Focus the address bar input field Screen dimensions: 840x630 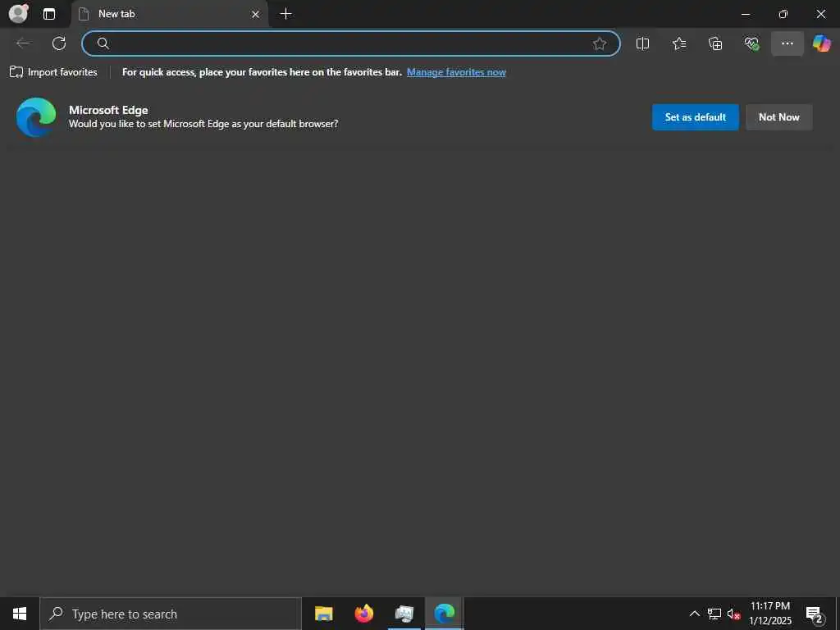tap(351, 43)
